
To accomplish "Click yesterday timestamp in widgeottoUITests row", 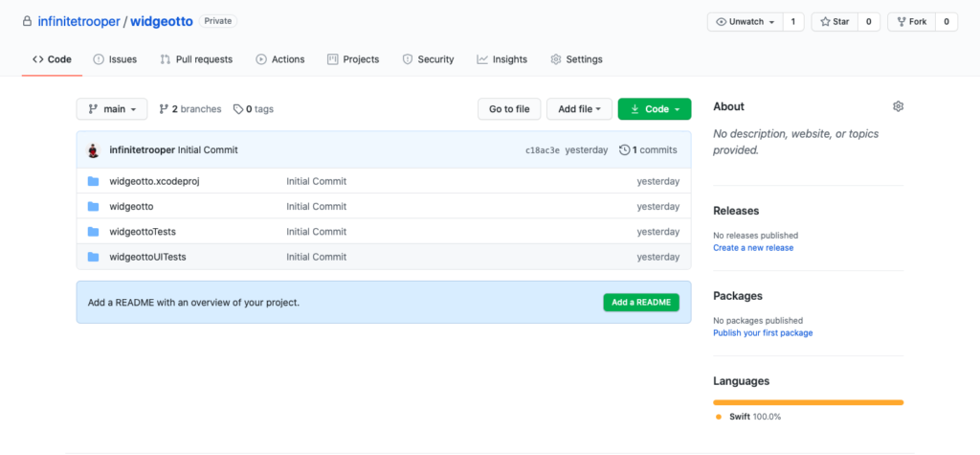I will (x=658, y=257).
